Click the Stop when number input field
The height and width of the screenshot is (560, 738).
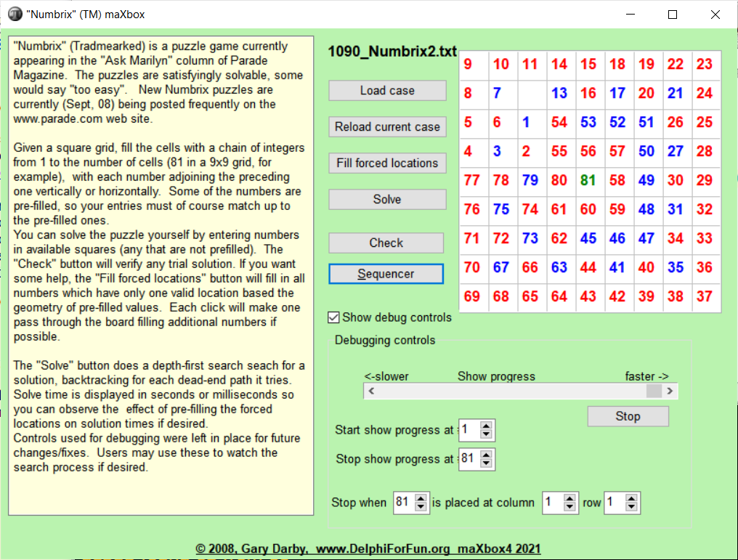tap(401, 503)
